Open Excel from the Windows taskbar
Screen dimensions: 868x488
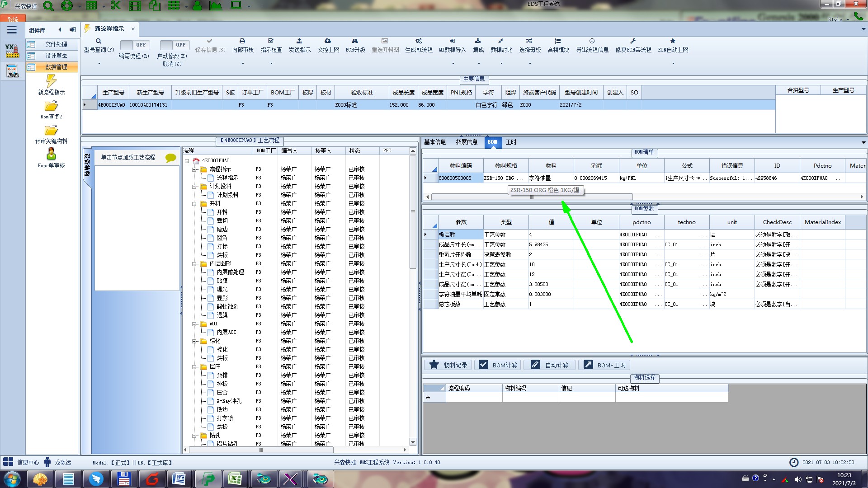[235, 479]
